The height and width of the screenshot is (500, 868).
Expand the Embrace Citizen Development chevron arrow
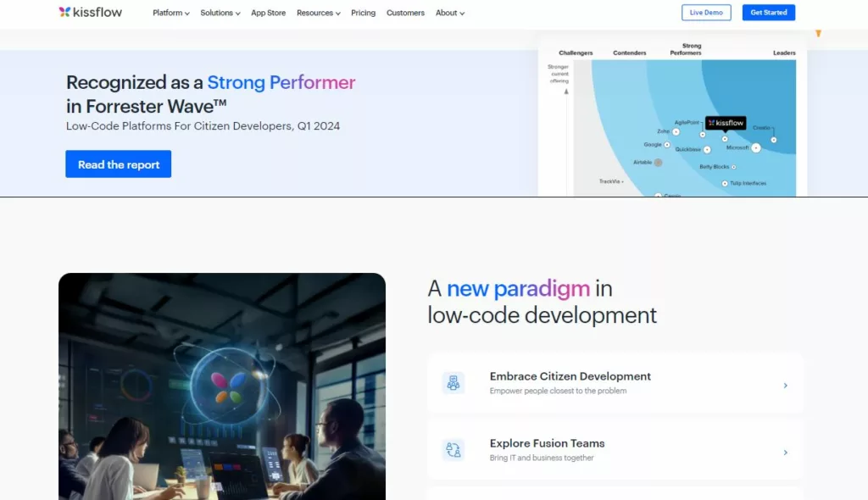786,386
